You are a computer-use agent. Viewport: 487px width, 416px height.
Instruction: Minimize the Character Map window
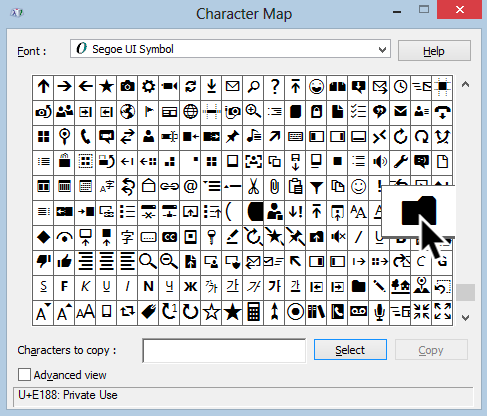(397, 12)
